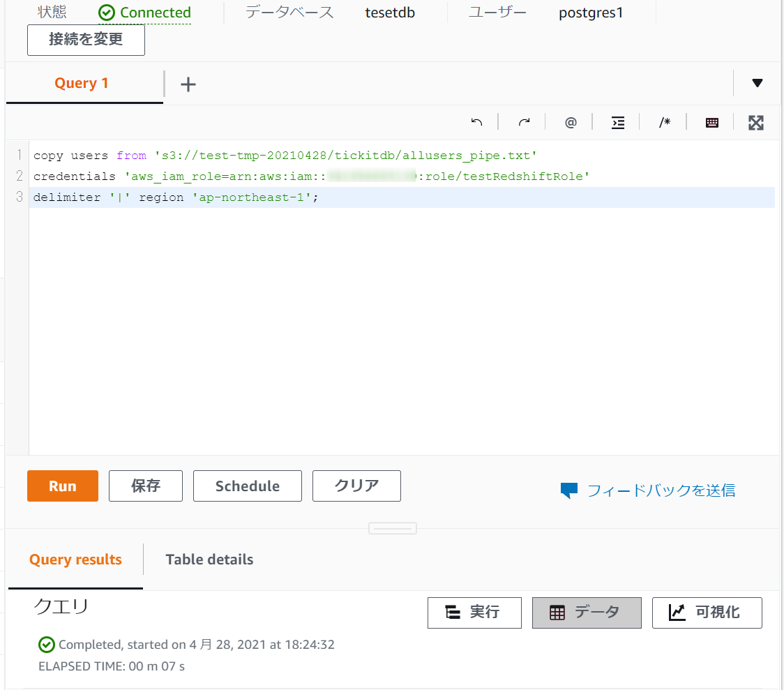Screen dimensions: 784x690
Task: Click the Connected status label
Action: point(145,13)
